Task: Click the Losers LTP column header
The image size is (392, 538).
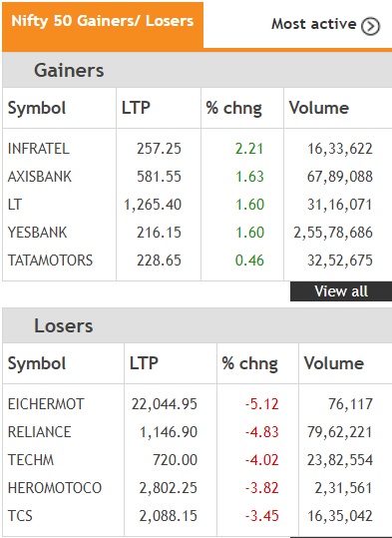Action: [x=144, y=363]
